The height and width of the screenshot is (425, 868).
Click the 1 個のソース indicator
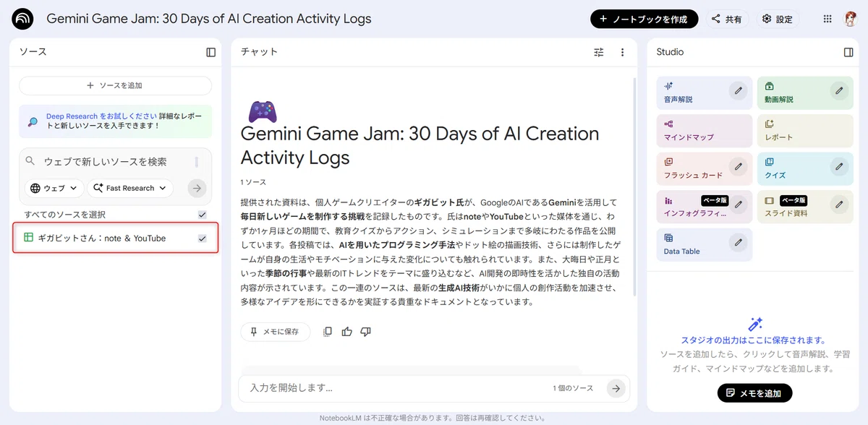[573, 388]
